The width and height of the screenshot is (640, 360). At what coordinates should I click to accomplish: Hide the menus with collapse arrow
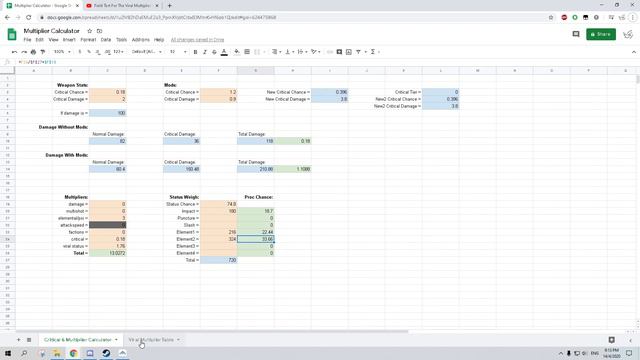click(x=633, y=52)
